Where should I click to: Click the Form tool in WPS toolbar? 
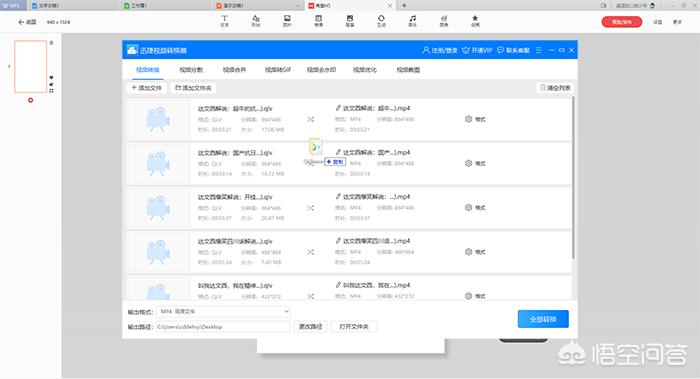click(318, 21)
